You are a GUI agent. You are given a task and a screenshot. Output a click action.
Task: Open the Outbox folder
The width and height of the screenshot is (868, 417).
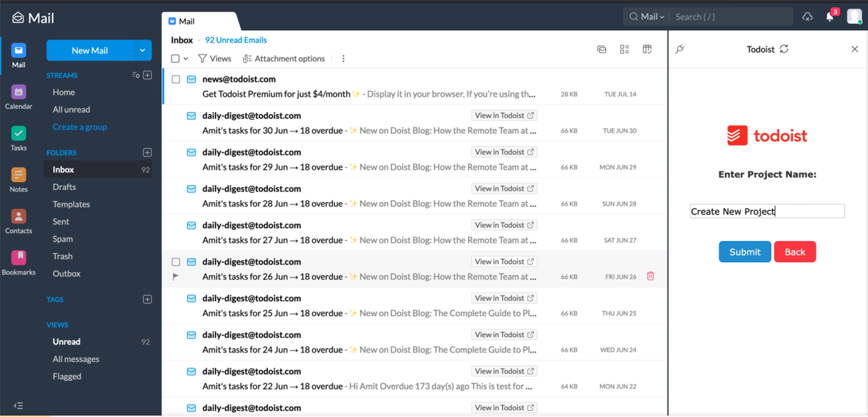[66, 273]
